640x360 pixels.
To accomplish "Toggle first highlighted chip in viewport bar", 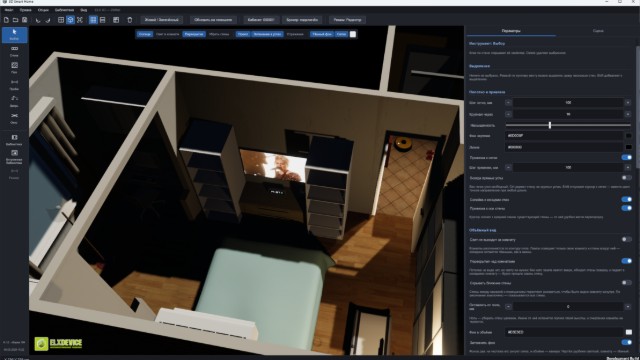I will click(144, 34).
